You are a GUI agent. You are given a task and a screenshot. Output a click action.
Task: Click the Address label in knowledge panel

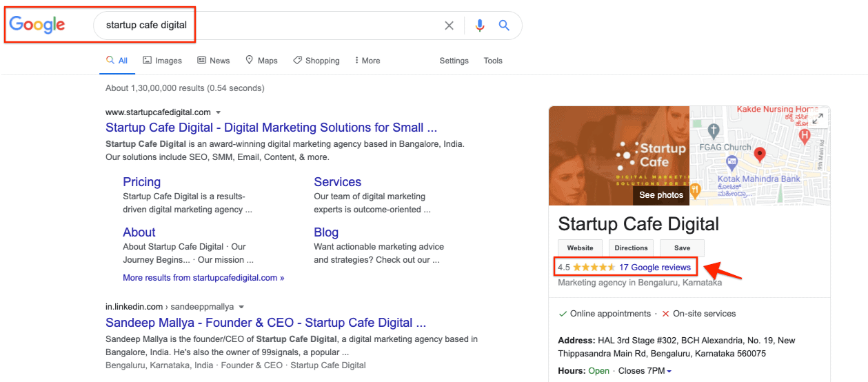576,341
